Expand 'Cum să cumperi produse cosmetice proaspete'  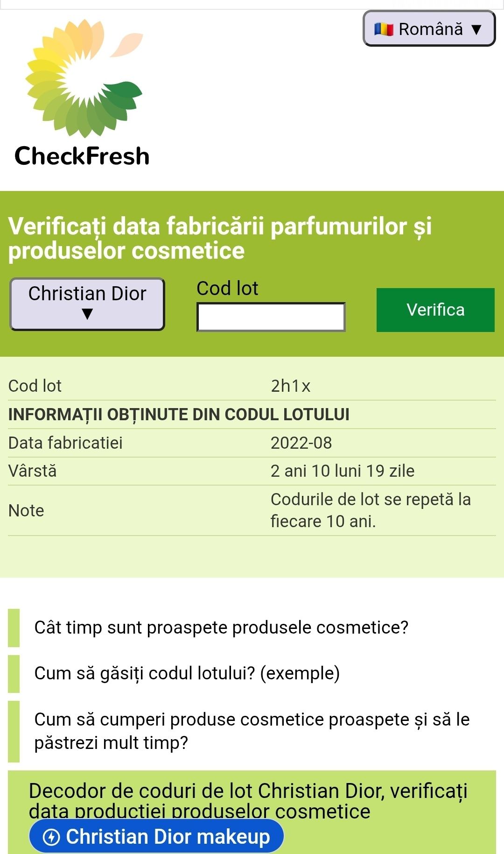252,731
